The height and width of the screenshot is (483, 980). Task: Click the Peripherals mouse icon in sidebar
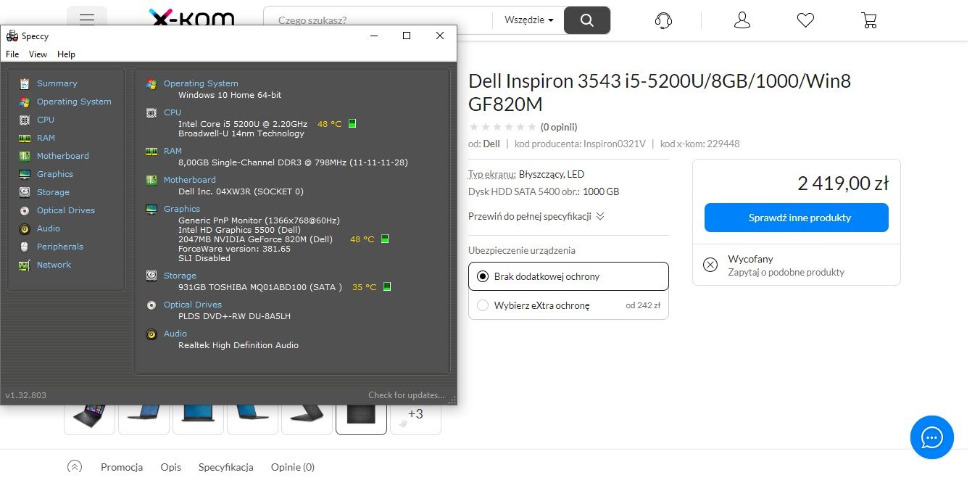[x=25, y=247]
